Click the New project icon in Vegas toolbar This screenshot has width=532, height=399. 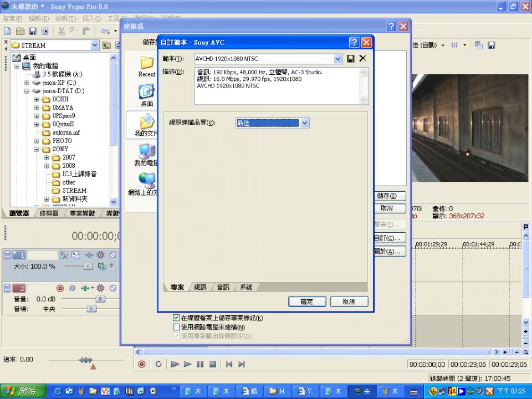point(7,31)
